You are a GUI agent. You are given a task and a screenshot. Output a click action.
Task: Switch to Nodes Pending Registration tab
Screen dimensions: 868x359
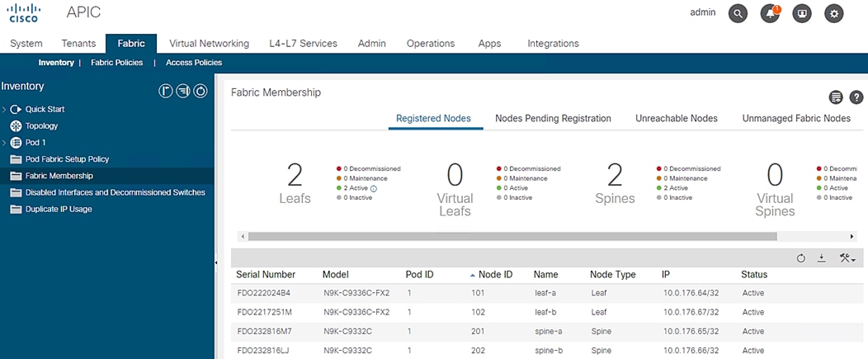click(x=553, y=119)
